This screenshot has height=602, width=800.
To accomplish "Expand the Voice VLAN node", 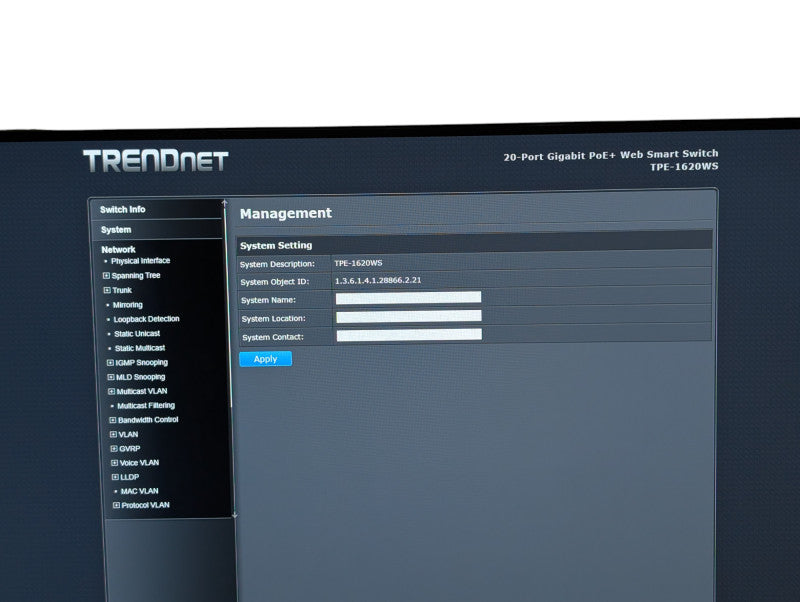I will [114, 463].
